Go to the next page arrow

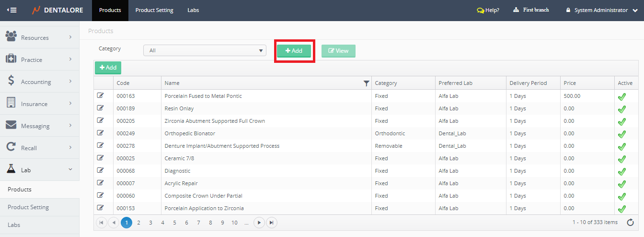pyautogui.click(x=259, y=223)
